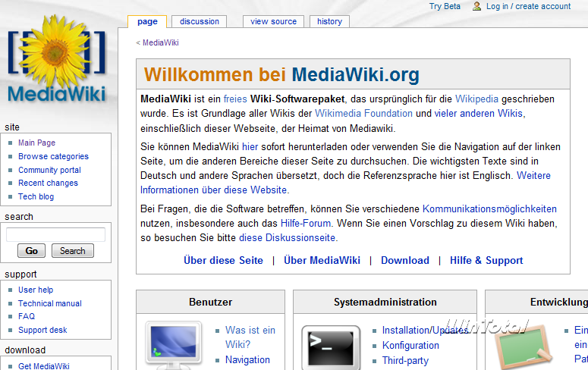588x370 pixels.
Task: Open the Third-party link
Action: click(405, 361)
